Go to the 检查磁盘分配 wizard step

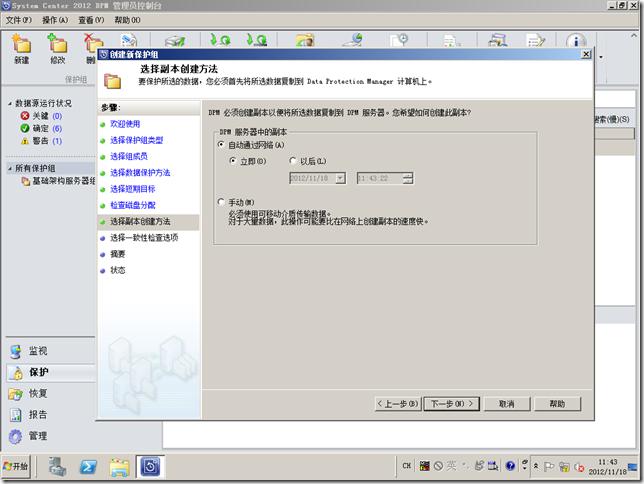133,205
